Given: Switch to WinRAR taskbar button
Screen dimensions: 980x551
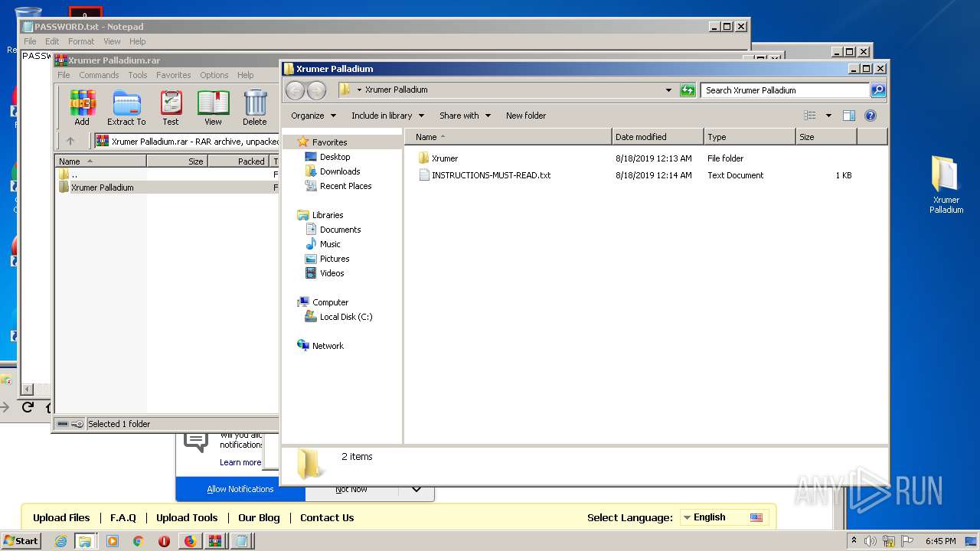Looking at the screenshot, I should pos(215,541).
